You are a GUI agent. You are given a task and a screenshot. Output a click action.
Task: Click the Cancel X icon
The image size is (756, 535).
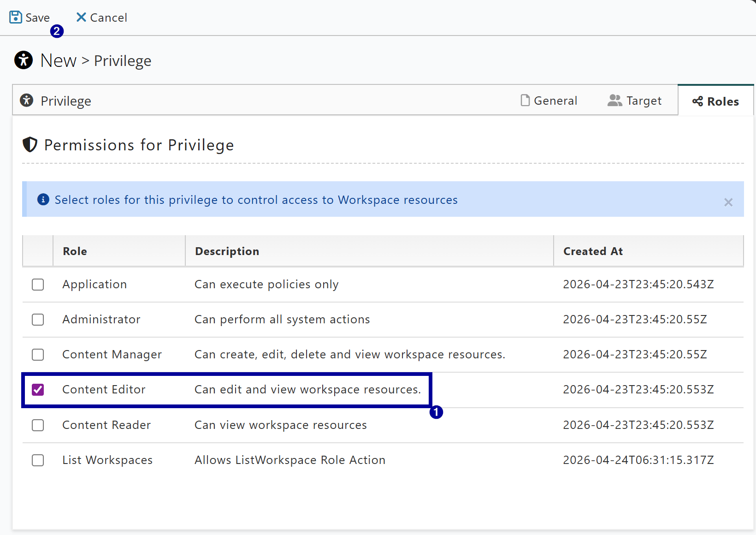click(x=81, y=18)
